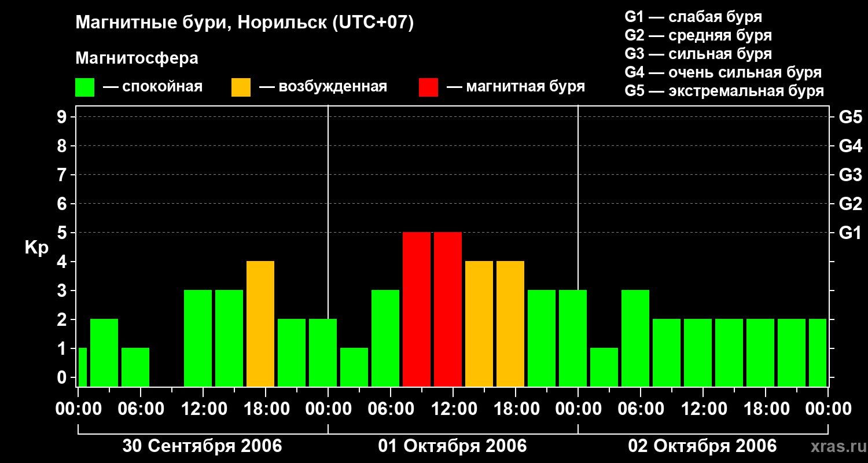Click the 'G1' label on the right axis
This screenshot has height=463, width=868.
(851, 233)
